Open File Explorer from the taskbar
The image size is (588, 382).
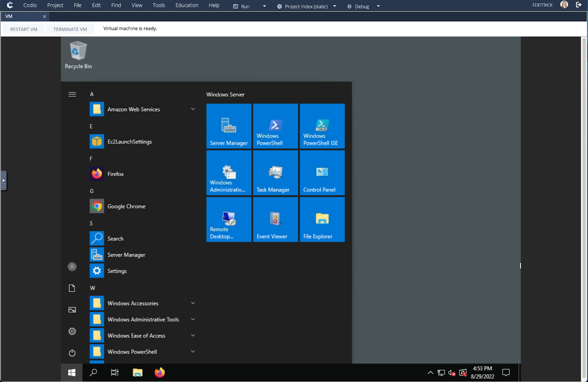pos(137,372)
